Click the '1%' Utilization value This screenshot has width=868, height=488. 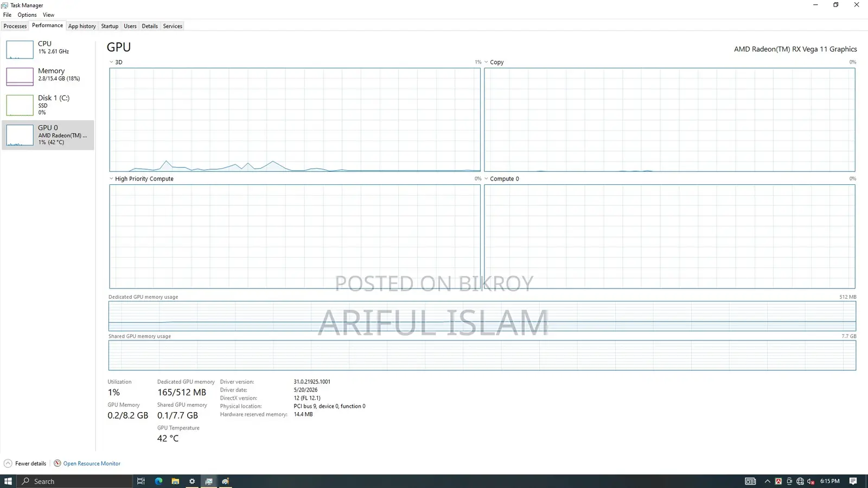[x=114, y=392]
